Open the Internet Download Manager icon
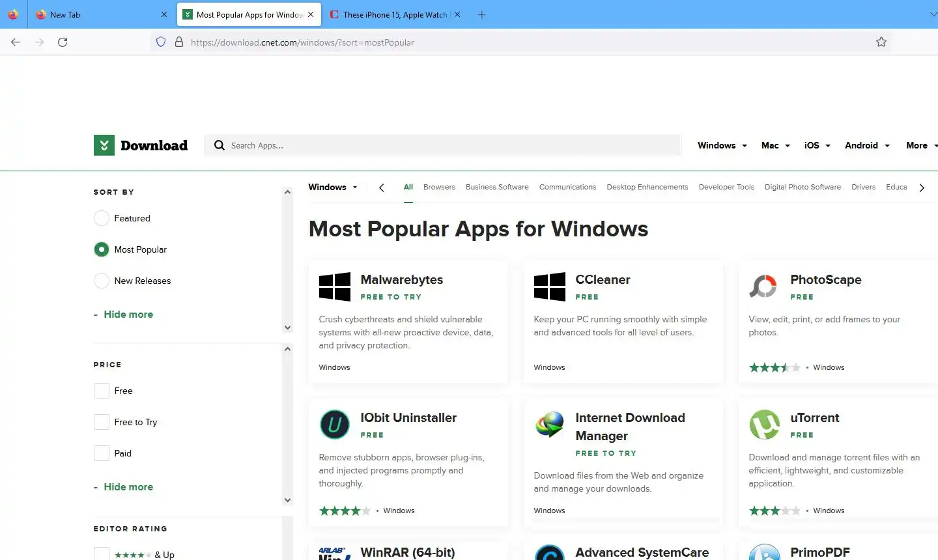The image size is (938, 560). [x=550, y=425]
